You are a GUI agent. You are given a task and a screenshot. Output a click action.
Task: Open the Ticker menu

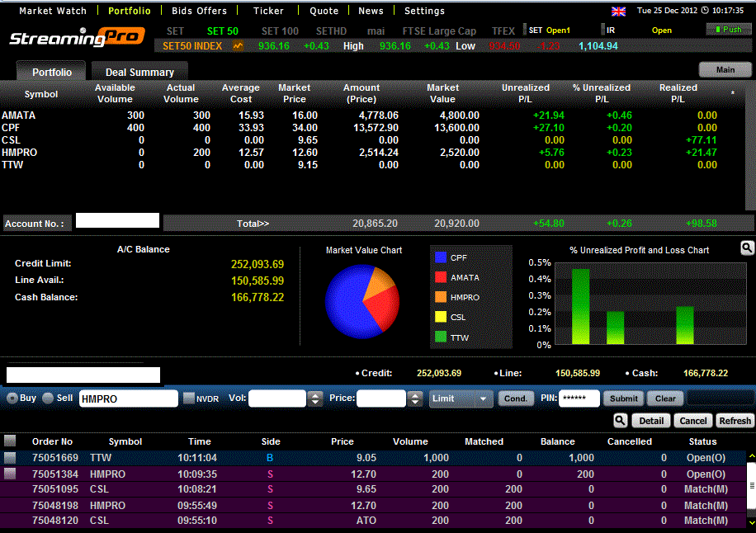point(268,11)
